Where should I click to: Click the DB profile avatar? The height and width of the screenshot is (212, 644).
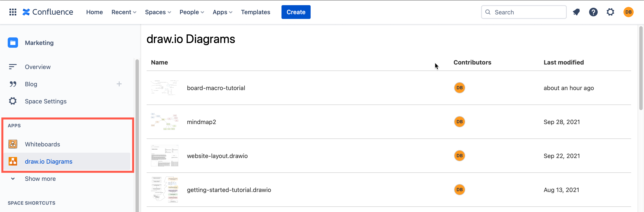coord(629,12)
